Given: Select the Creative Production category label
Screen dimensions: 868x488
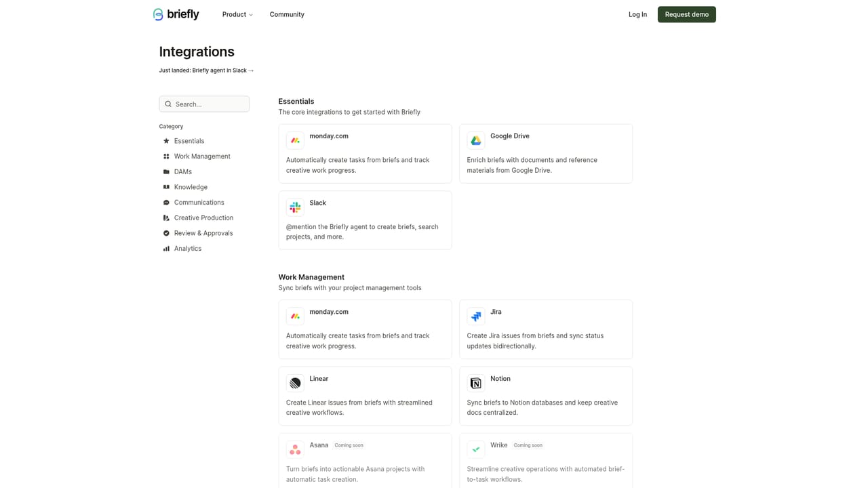Looking at the screenshot, I should pyautogui.click(x=203, y=218).
